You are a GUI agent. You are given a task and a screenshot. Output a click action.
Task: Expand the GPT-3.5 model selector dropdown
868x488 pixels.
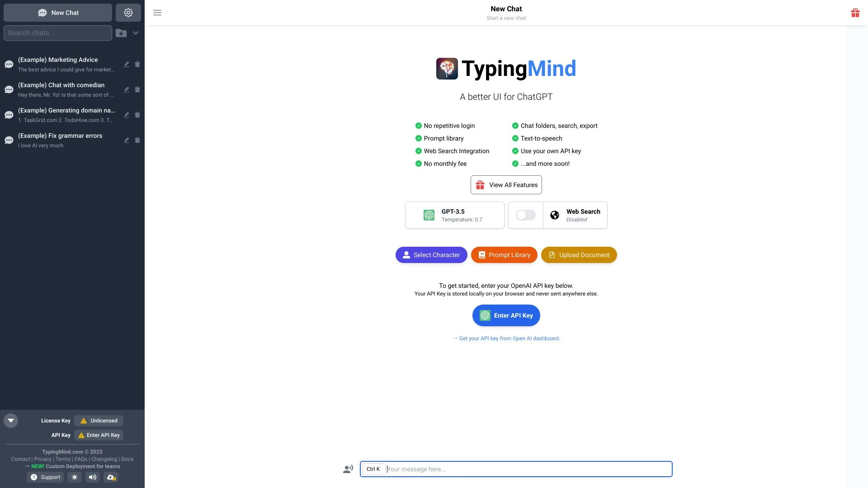[454, 215]
